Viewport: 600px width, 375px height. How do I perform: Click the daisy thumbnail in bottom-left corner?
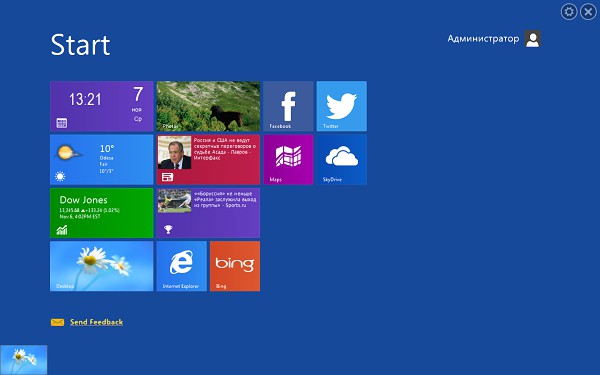click(23, 360)
